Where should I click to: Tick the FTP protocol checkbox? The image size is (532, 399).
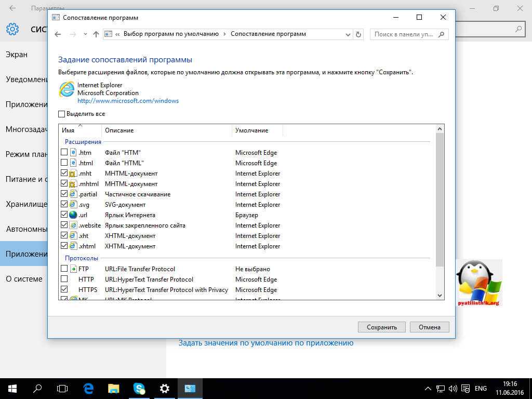point(64,269)
